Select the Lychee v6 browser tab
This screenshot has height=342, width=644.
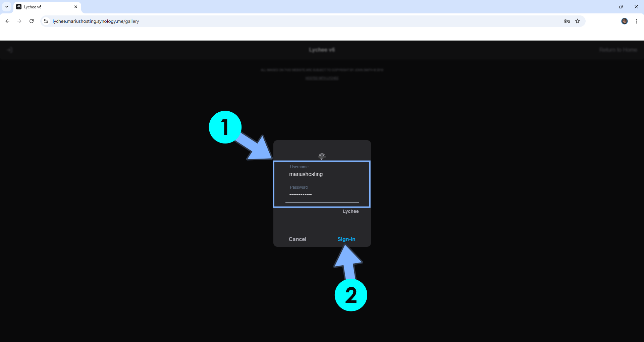click(x=47, y=7)
